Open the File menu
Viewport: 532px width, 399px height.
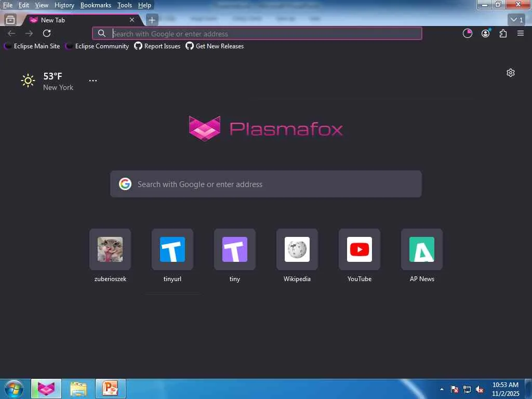[8, 5]
